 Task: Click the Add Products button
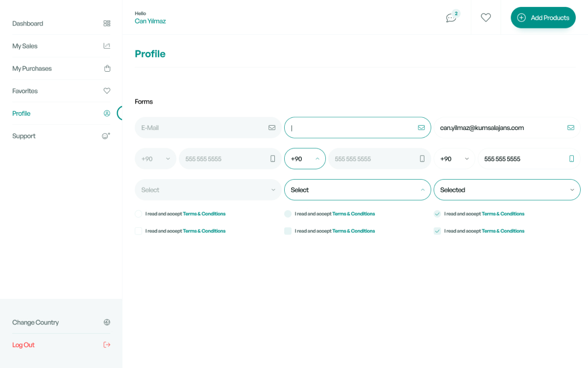tap(543, 18)
